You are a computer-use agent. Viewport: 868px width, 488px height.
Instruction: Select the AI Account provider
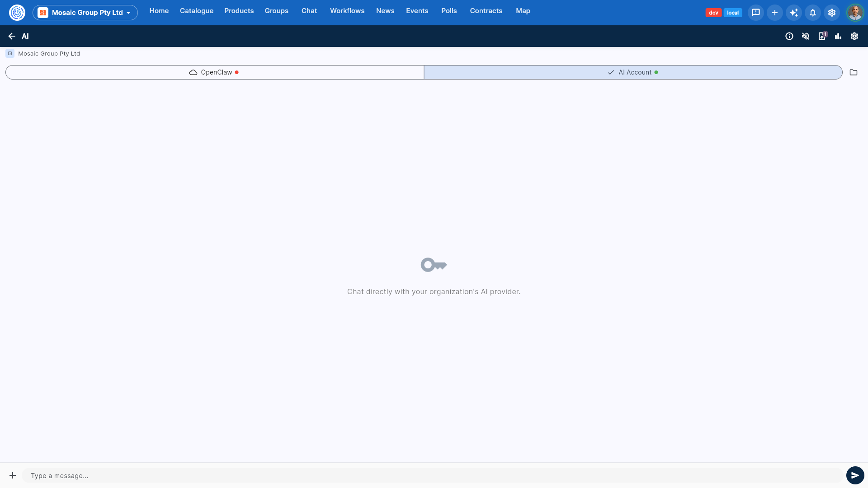point(633,72)
